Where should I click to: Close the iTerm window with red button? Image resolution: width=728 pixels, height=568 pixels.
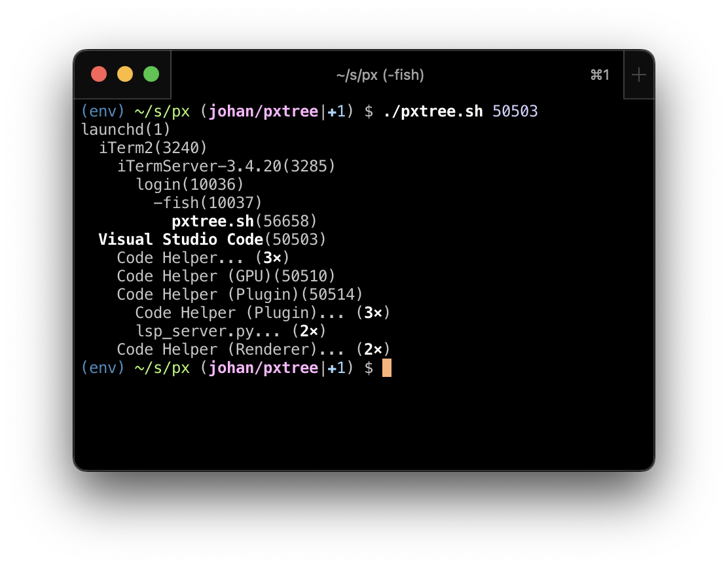click(x=99, y=74)
